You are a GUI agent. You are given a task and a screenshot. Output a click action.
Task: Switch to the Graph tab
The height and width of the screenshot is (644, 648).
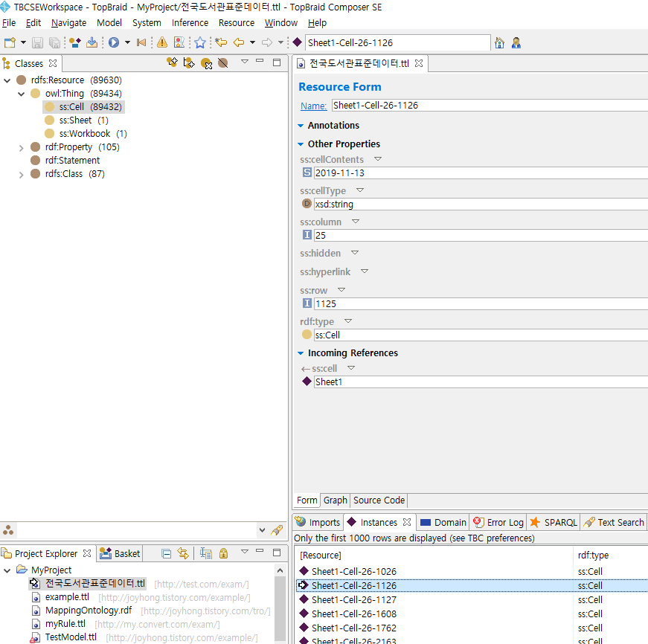tap(335, 500)
